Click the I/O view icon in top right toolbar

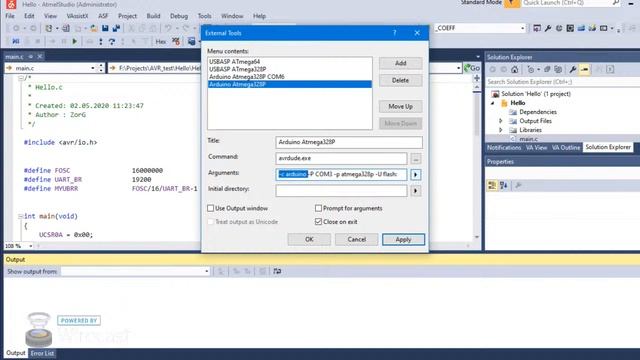tap(570, 28)
